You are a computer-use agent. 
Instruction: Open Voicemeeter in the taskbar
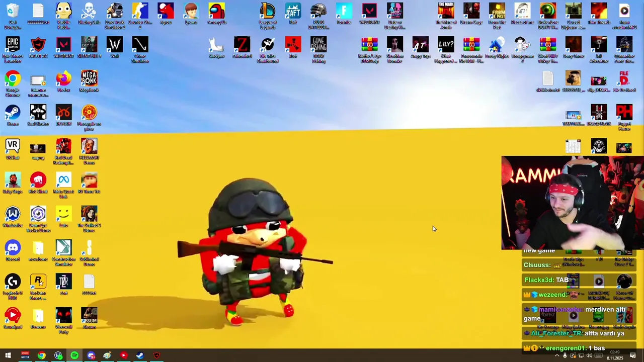[x=25, y=355]
